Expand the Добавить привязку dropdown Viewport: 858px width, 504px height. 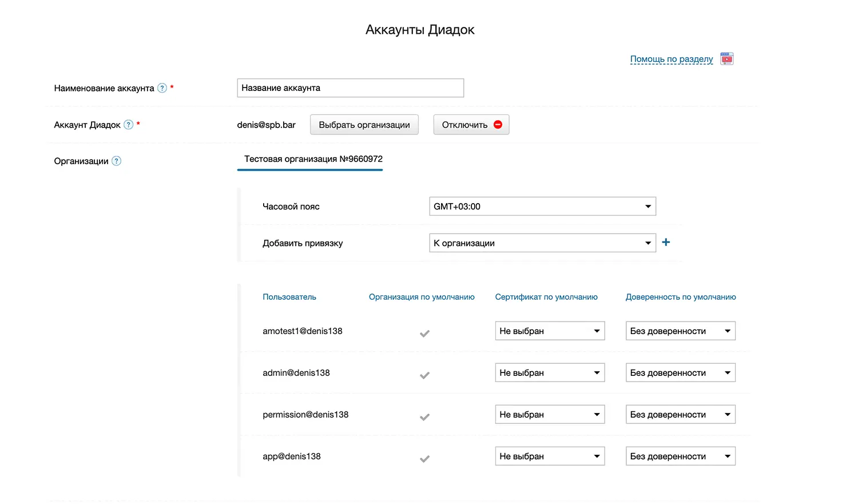pyautogui.click(x=542, y=243)
